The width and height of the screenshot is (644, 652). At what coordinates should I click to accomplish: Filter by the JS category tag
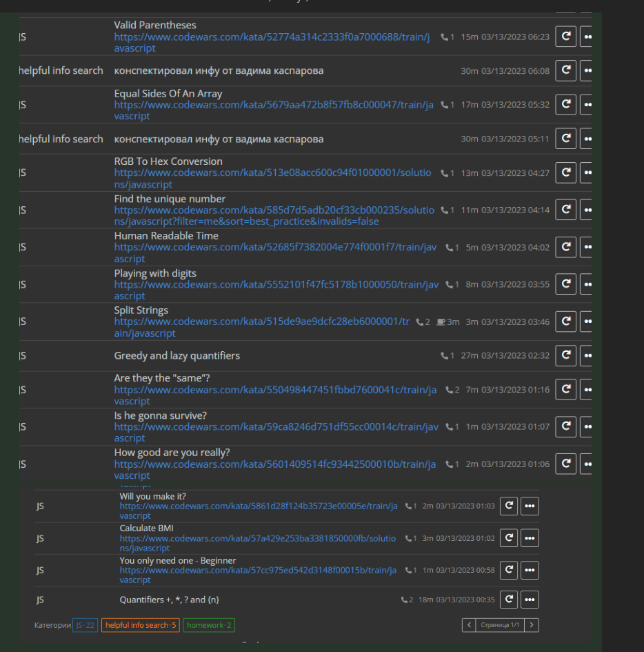point(85,625)
